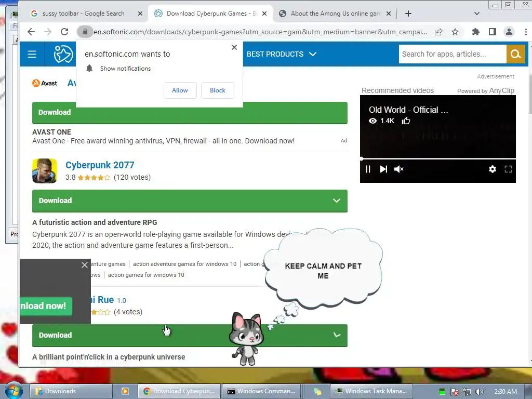Switch to Windows Command prompt taskbar item
This screenshot has height=399, width=532.
coord(262,391)
